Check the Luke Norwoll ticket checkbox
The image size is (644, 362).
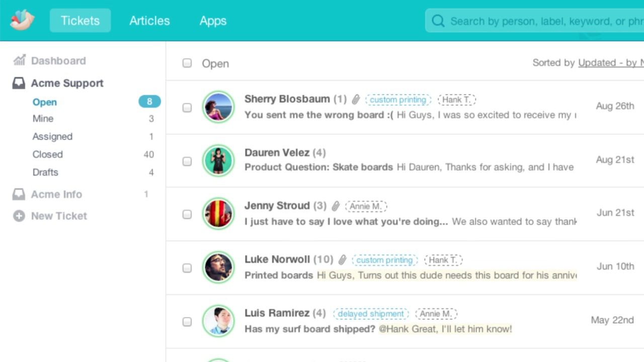click(187, 268)
